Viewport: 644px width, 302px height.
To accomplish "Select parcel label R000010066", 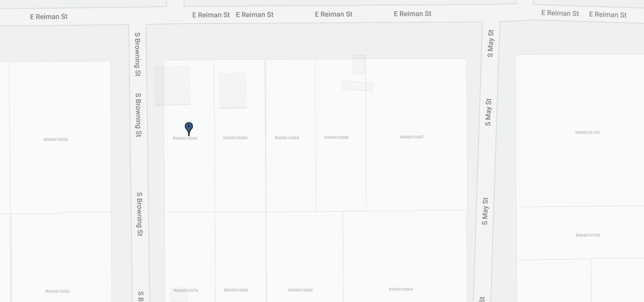I will pyautogui.click(x=336, y=138).
